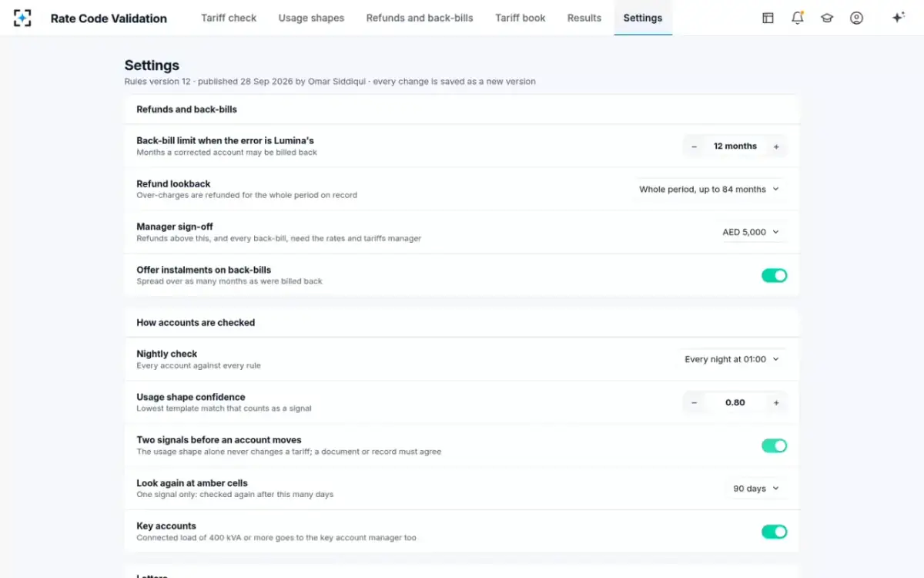
Task: Toggle Two signals before an account moves
Action: 775,445
